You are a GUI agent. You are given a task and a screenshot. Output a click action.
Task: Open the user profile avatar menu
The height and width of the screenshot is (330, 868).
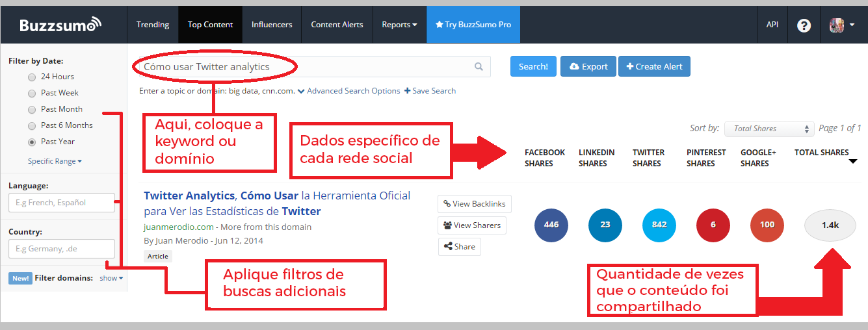click(841, 25)
